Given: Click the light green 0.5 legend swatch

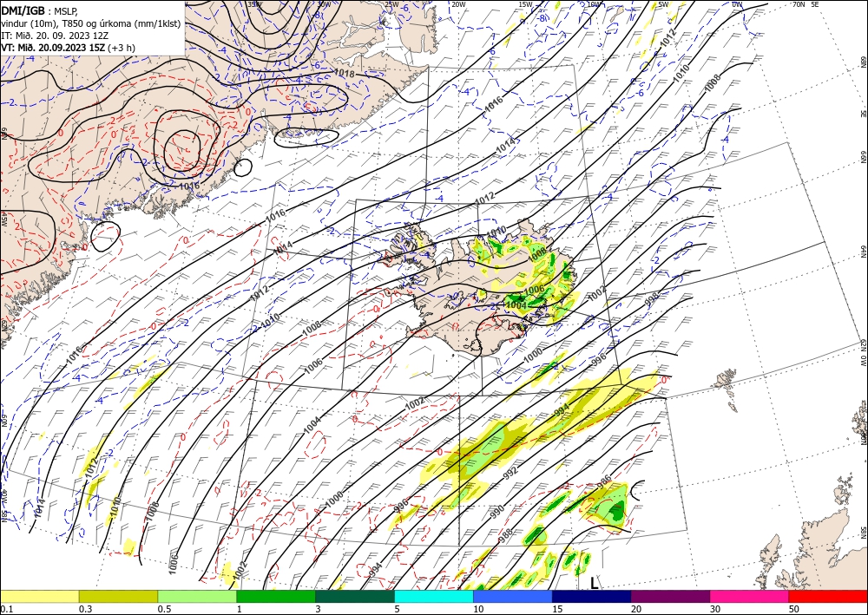Looking at the screenshot, I should [x=197, y=597].
